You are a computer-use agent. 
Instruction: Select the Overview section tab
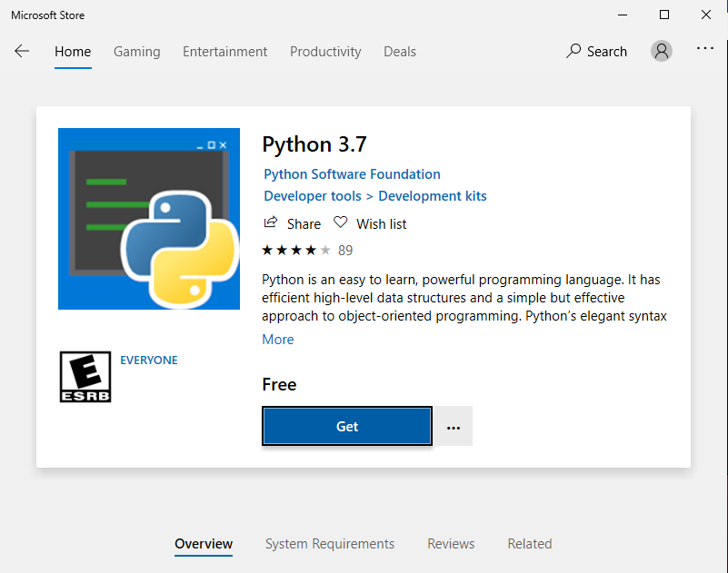coord(204,544)
